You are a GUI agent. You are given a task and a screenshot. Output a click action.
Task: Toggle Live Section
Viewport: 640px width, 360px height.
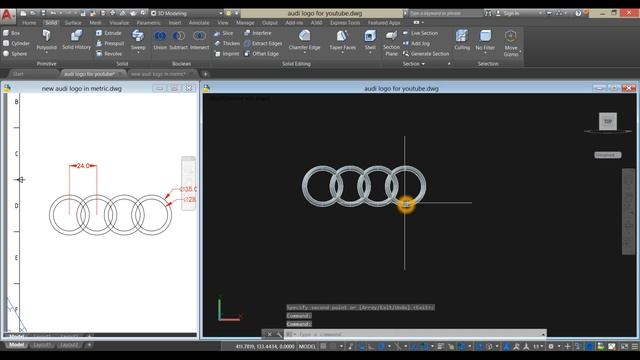coord(420,33)
